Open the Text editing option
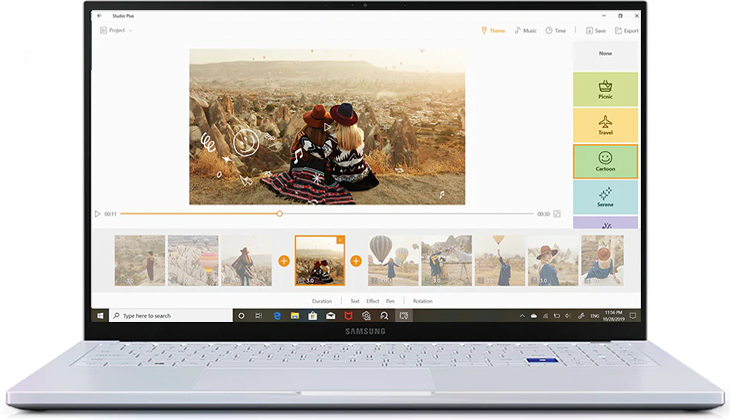The width and height of the screenshot is (730, 420). coord(355,301)
